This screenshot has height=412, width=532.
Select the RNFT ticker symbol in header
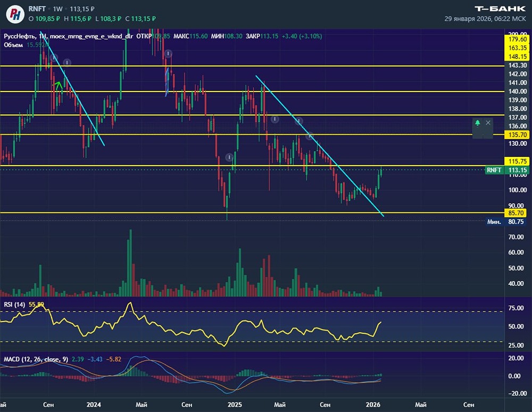point(36,9)
